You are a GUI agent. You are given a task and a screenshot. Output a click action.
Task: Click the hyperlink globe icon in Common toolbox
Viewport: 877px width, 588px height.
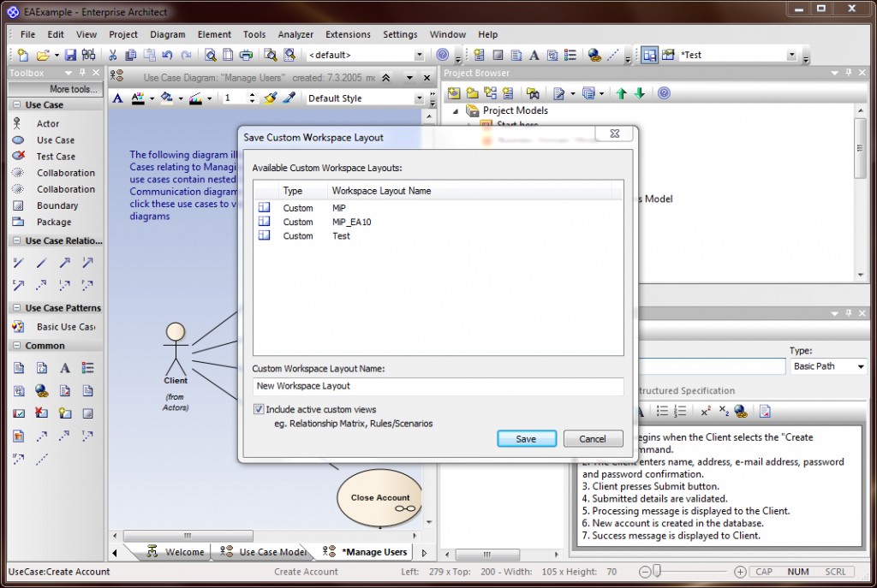tap(41, 390)
